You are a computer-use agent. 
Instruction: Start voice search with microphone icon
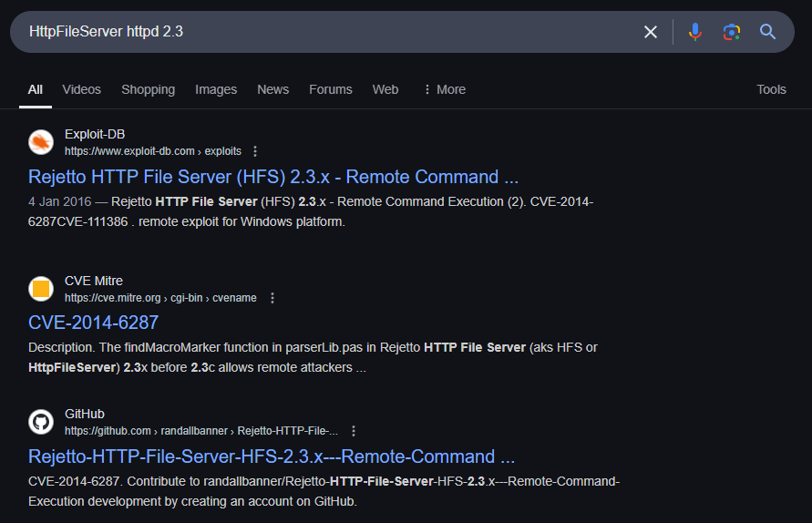(695, 32)
